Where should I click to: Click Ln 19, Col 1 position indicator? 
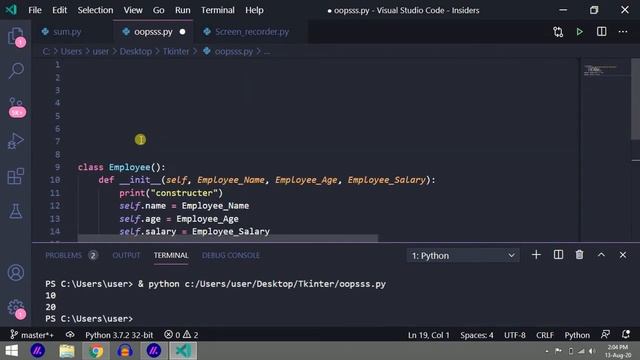click(x=429, y=335)
